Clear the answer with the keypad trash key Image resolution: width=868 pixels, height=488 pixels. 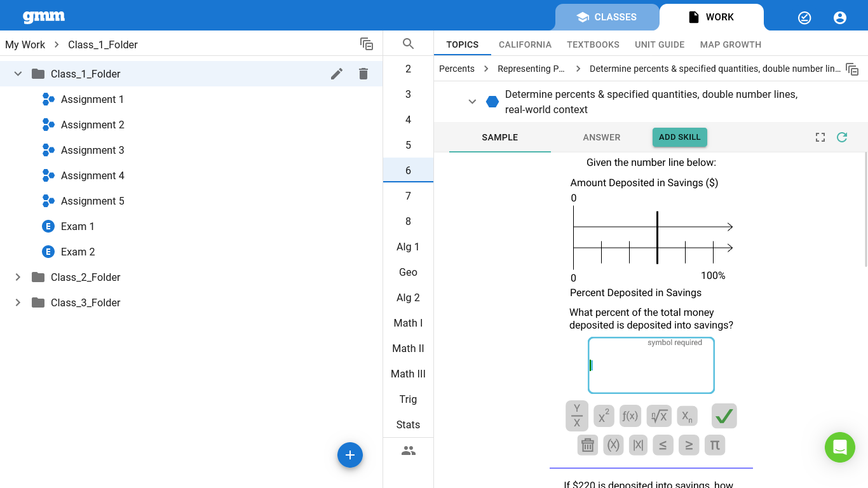pos(588,445)
